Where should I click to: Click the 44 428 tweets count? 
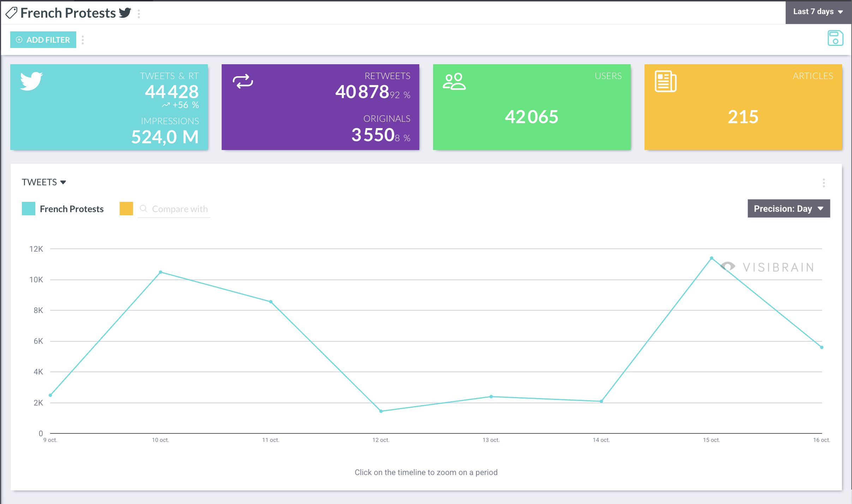(x=172, y=92)
